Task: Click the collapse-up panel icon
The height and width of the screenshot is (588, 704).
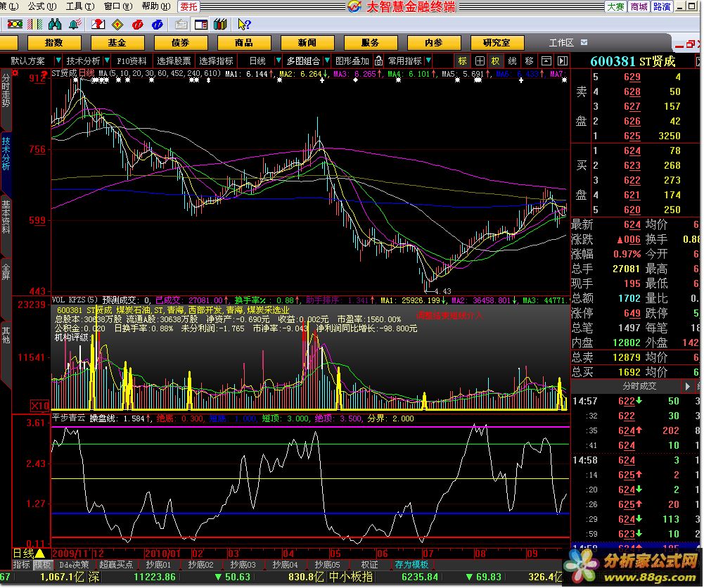Action: coord(546,60)
